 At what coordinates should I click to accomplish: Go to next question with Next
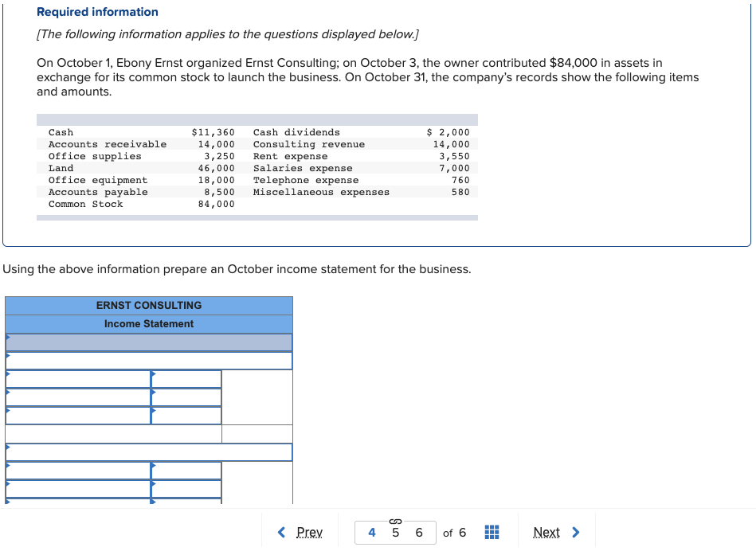click(x=546, y=532)
